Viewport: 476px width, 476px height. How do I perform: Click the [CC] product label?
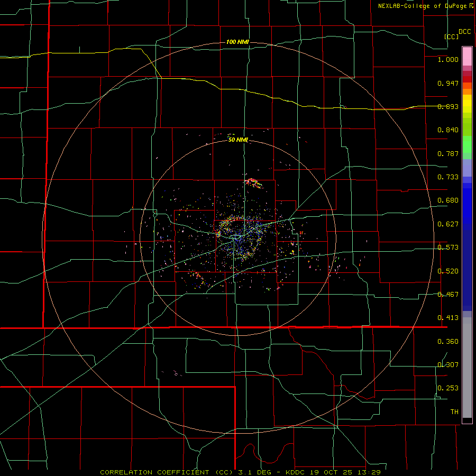coord(452,36)
